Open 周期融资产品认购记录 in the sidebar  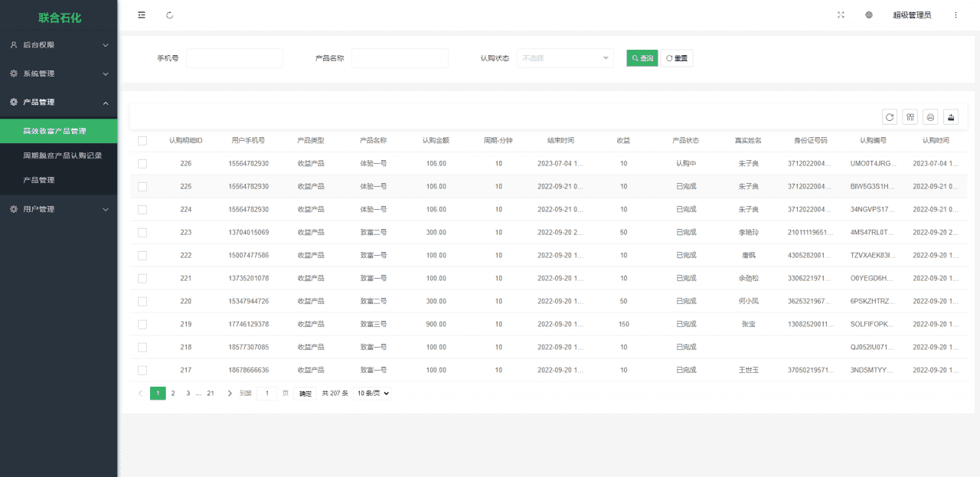(x=63, y=155)
